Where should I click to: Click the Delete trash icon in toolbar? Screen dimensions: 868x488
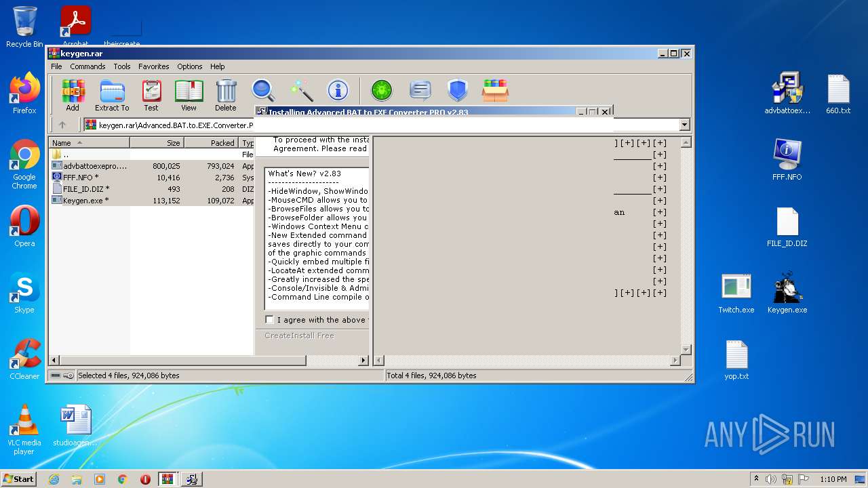[x=226, y=95]
